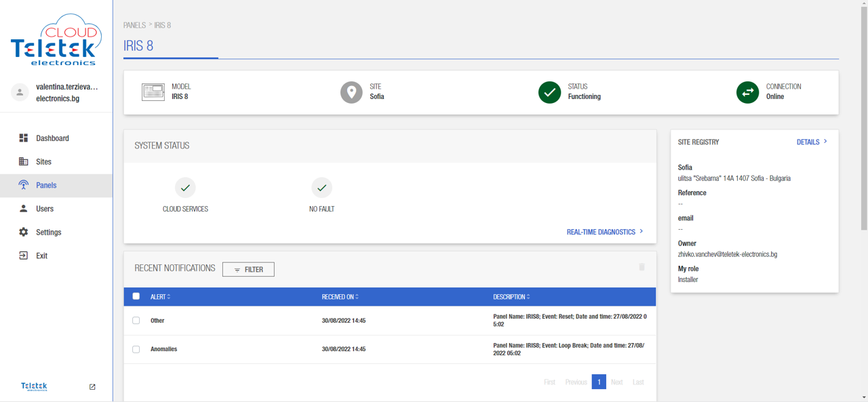Image resolution: width=868 pixels, height=402 pixels.
Task: Sort notifications by Description column
Action: pos(512,297)
